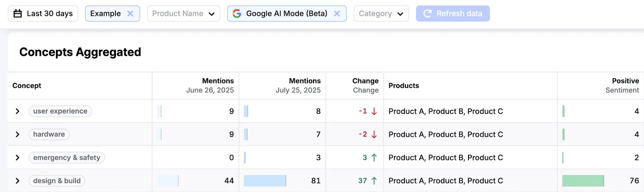Expand the emergency & safety row
This screenshot has height=192, width=644.
17,158
